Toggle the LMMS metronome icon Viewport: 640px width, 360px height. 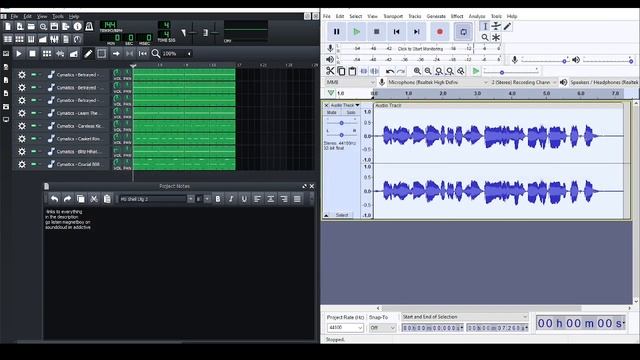(89, 27)
